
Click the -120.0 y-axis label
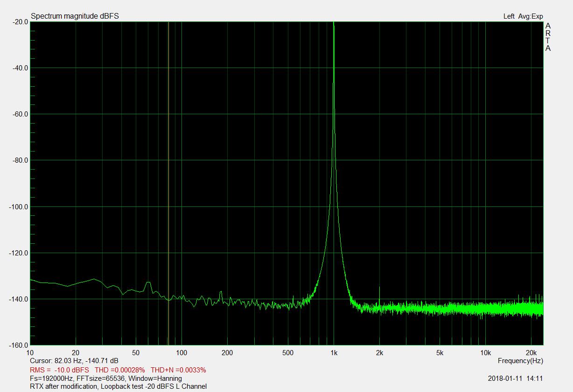(19, 253)
